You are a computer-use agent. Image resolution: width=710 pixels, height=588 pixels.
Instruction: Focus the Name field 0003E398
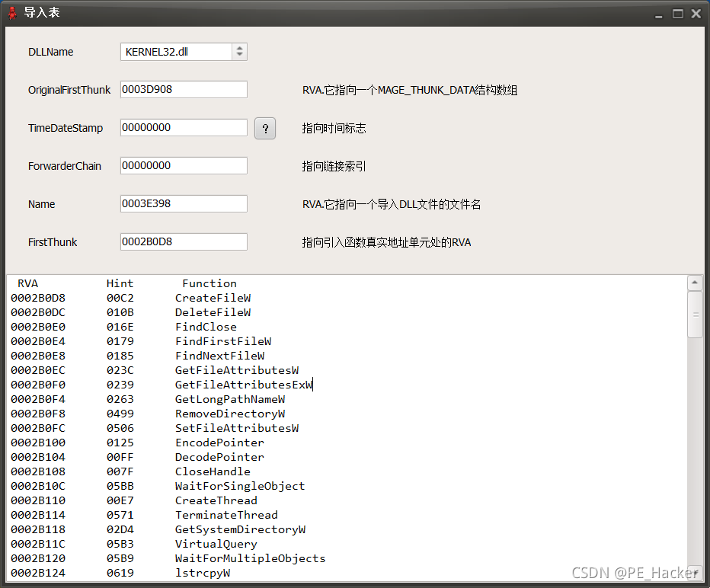(x=184, y=203)
